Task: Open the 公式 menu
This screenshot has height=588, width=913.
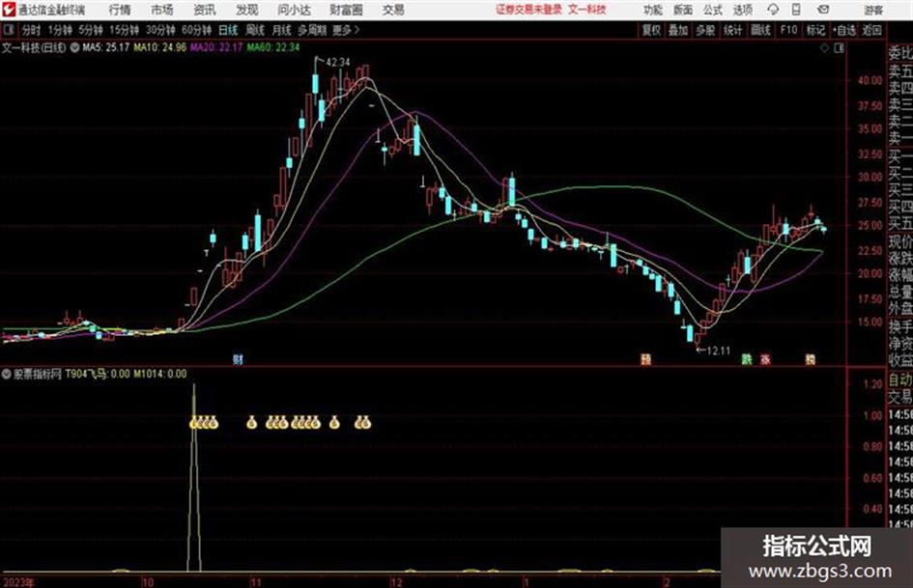Action: [713, 10]
